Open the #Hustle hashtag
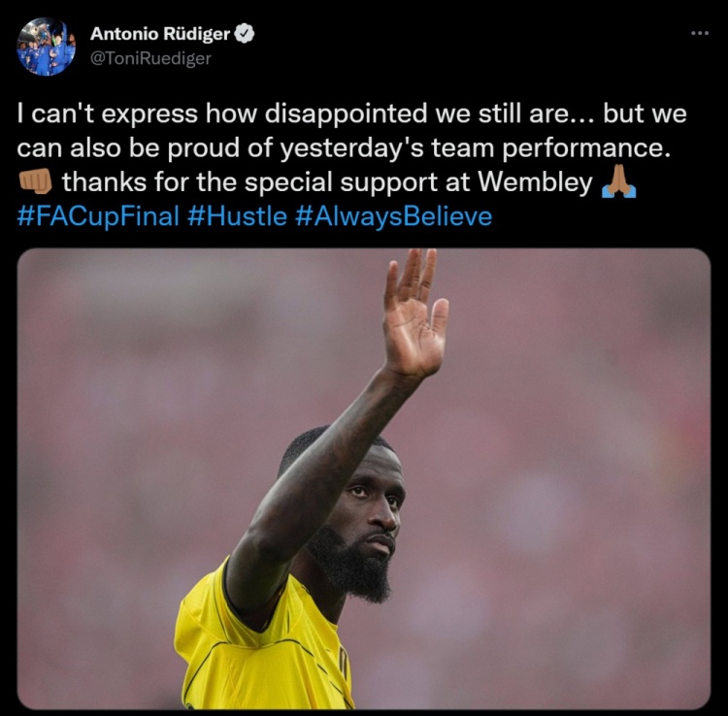 (x=237, y=216)
